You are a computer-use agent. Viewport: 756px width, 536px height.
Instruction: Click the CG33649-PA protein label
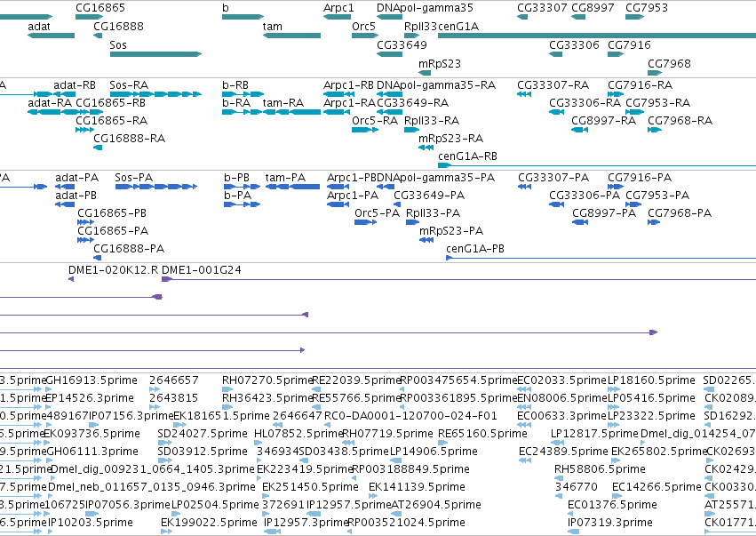(429, 196)
